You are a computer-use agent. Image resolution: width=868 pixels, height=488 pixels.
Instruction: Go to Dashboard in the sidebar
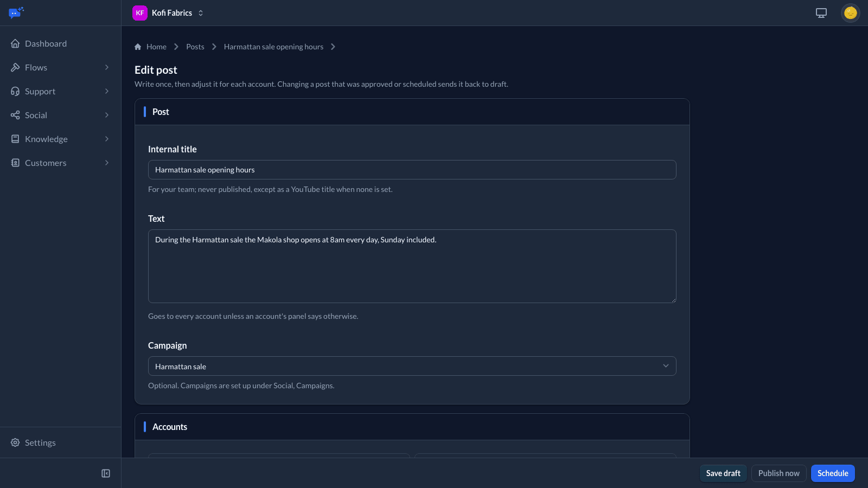click(x=61, y=43)
